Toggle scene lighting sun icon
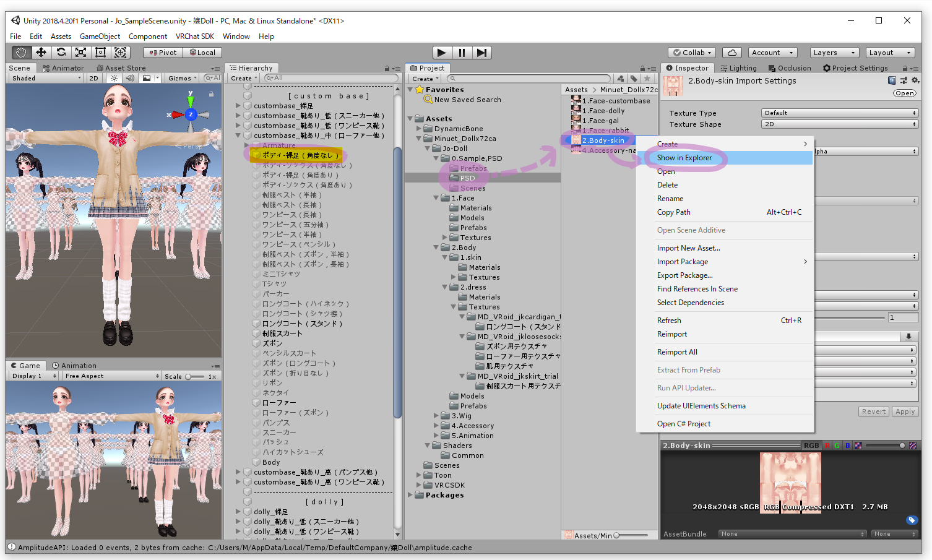Image resolution: width=932 pixels, height=560 pixels. (x=114, y=78)
